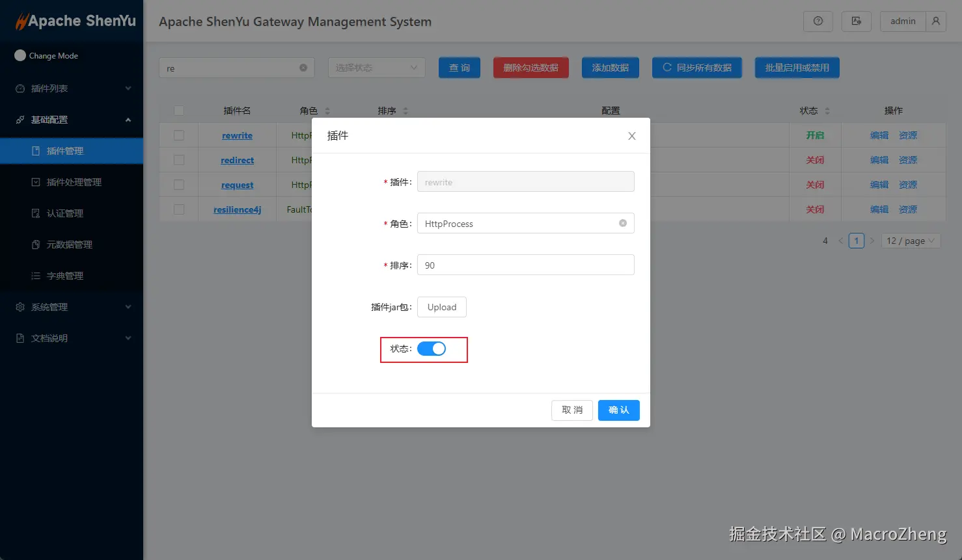Sort by the 状态 column arrows

[827, 111]
